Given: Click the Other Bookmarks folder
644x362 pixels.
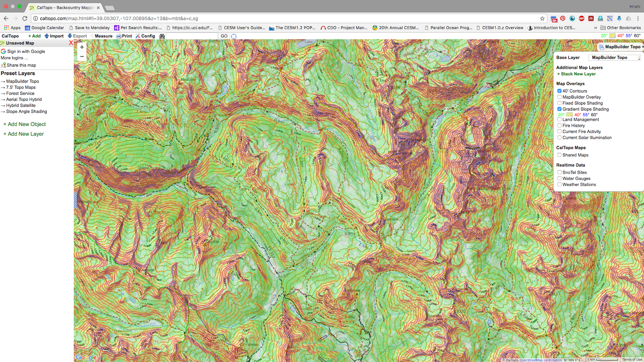Looking at the screenshot, I should pos(621,28).
